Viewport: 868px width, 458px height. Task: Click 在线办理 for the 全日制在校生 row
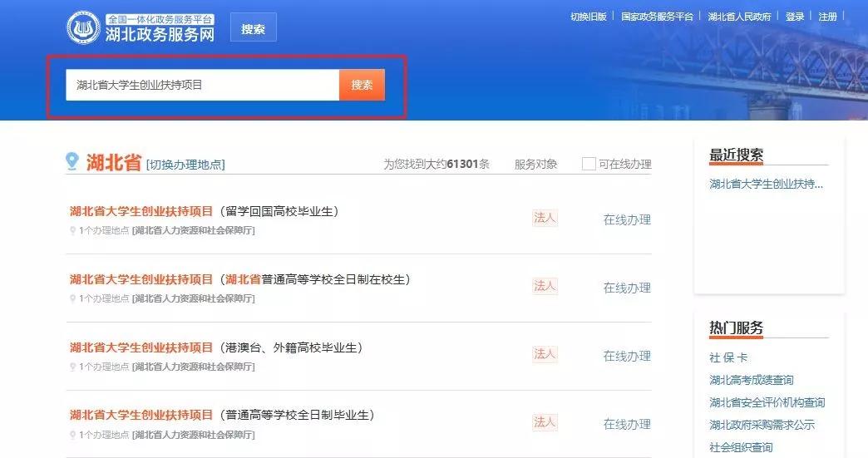[627, 288]
